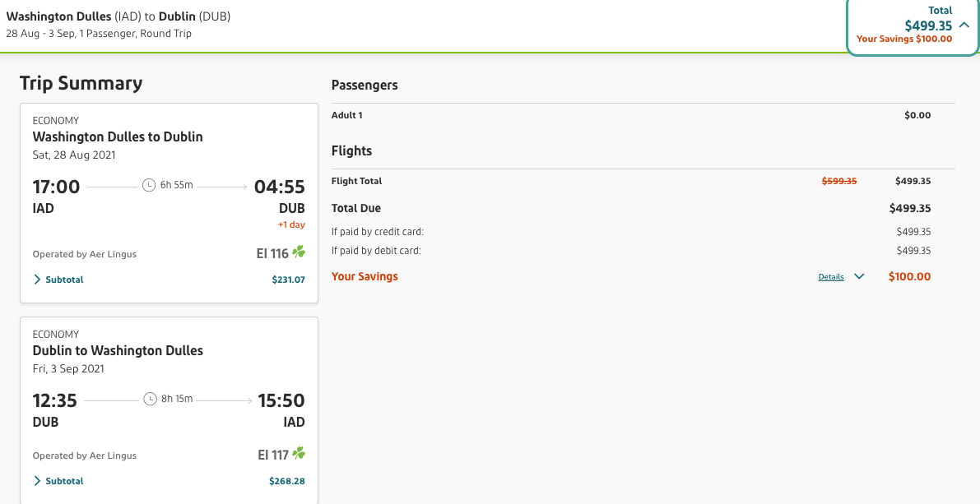Select the Dublin to Washington Dulles flight title

click(118, 350)
